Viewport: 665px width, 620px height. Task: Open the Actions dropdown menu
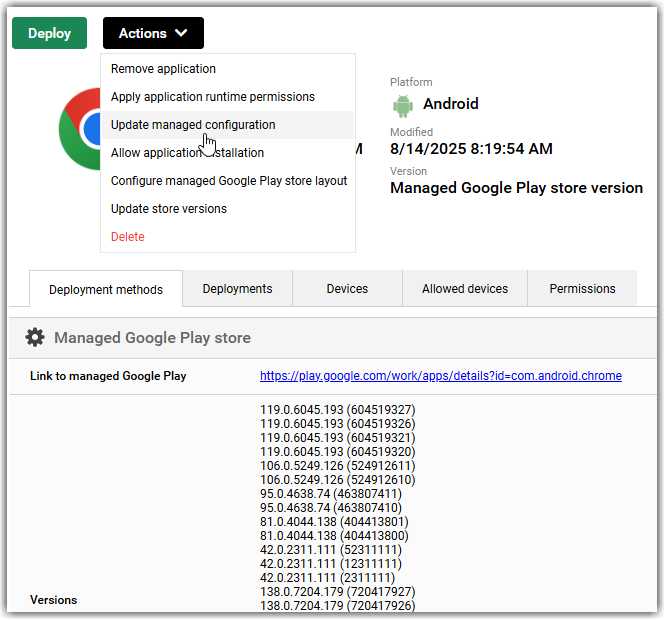(153, 33)
